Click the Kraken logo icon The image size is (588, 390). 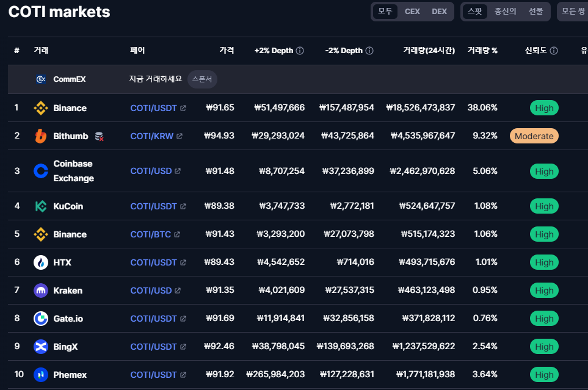pyautogui.click(x=41, y=291)
